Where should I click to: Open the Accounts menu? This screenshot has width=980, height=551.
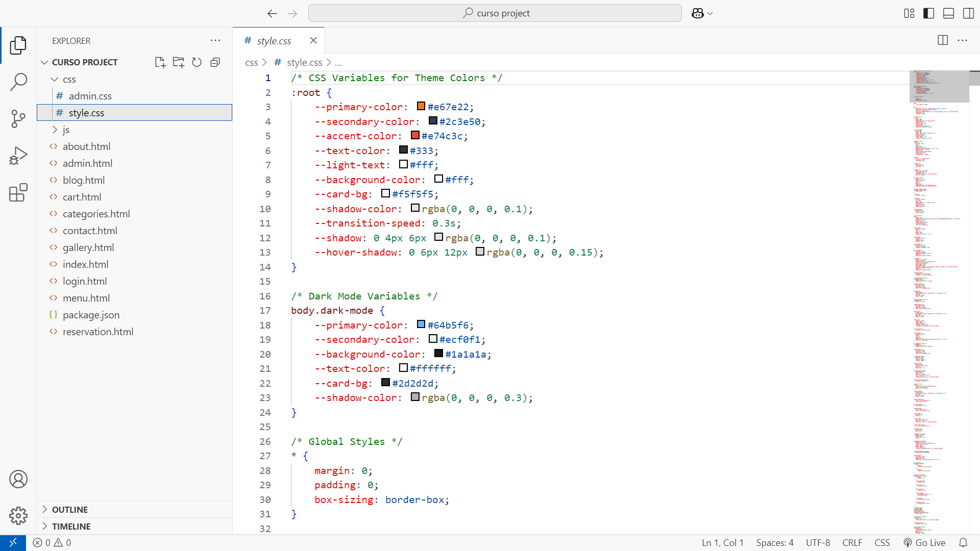[18, 479]
